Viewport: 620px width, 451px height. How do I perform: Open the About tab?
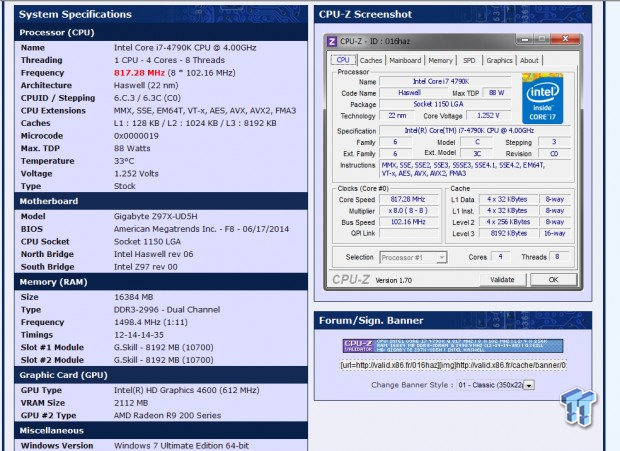(x=529, y=60)
